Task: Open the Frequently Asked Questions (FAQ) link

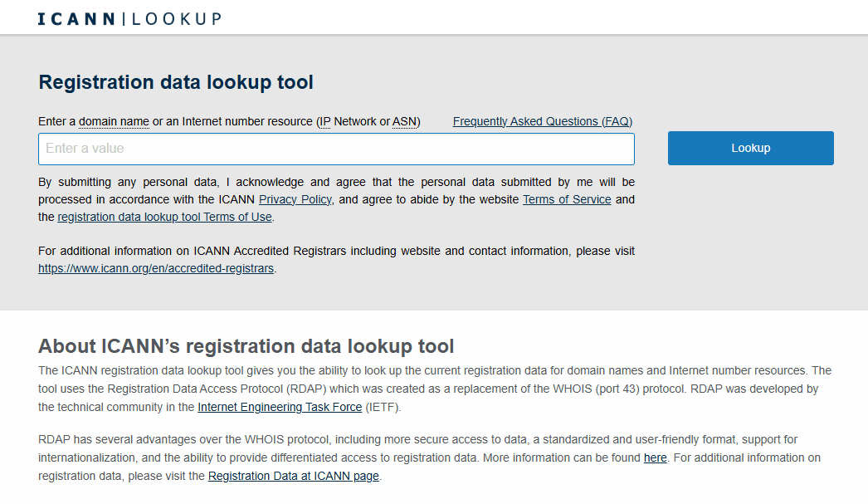Action: click(543, 121)
